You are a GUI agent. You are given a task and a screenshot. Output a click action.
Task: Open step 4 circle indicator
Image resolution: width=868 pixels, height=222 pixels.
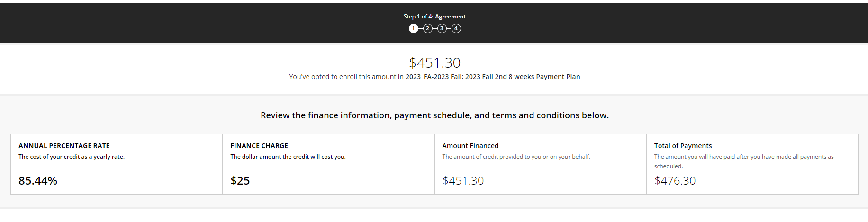coord(456,28)
